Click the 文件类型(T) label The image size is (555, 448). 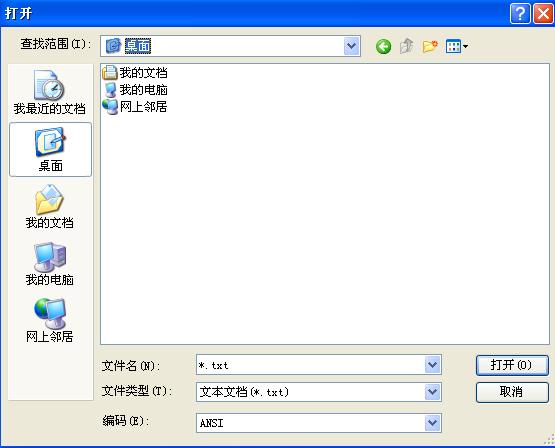(x=137, y=391)
